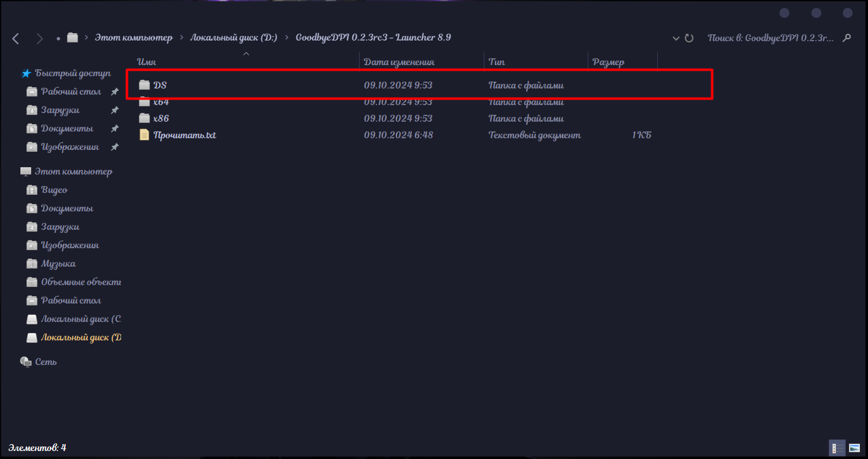Viewport: 868px width, 459px height.
Task: Click the search field in this folder
Action: [x=770, y=38]
